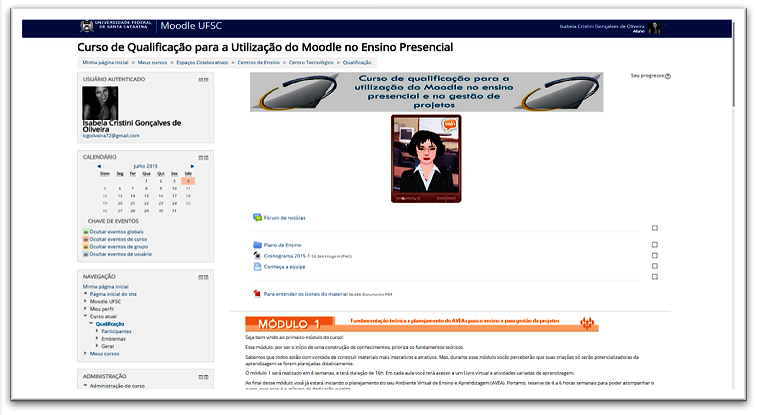Click the profile photo in Usuário Autenticado block
The image size is (759, 415).
[x=100, y=103]
